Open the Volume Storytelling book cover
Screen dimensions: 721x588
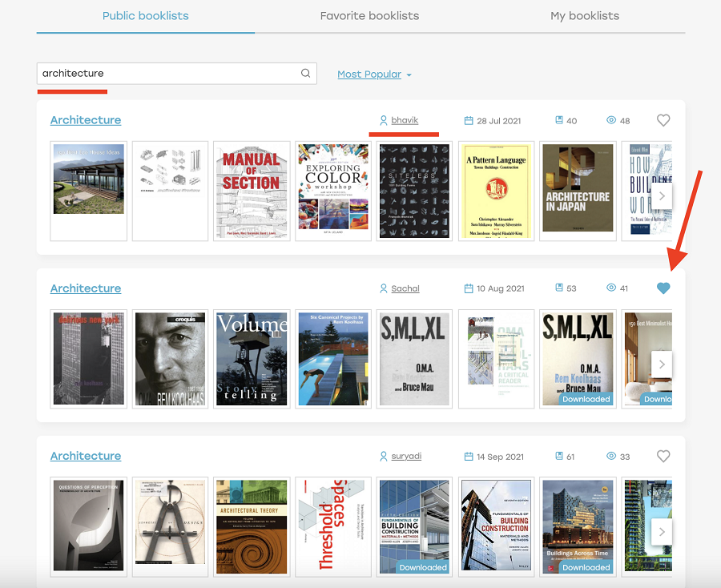[x=252, y=359]
